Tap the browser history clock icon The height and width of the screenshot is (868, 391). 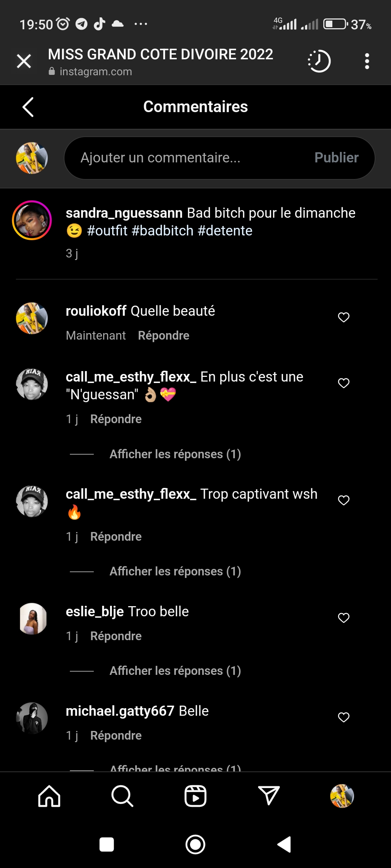point(319,61)
